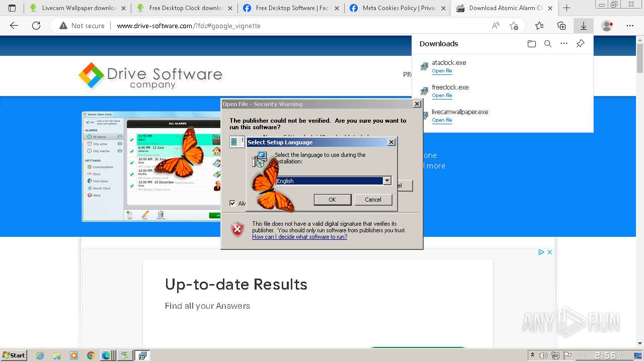Open file link under ataclock.exe
Viewport: 644px width, 362px height.
point(442,71)
